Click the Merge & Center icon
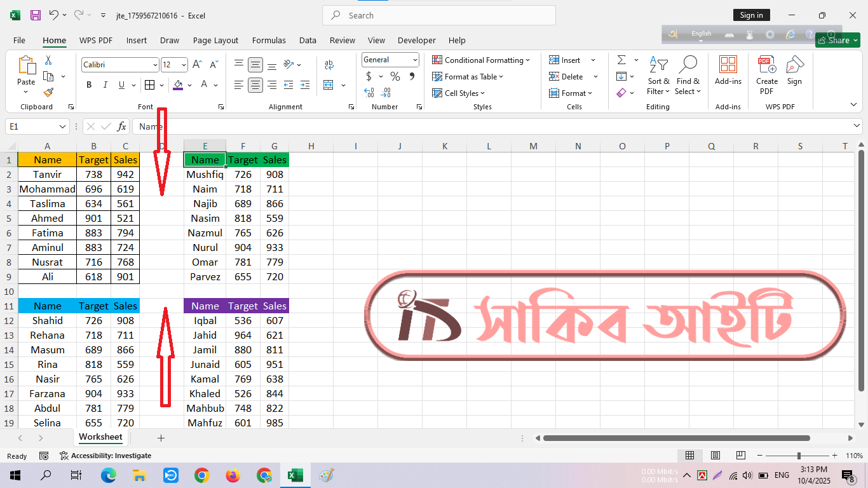The width and height of the screenshot is (868, 488). [x=329, y=85]
